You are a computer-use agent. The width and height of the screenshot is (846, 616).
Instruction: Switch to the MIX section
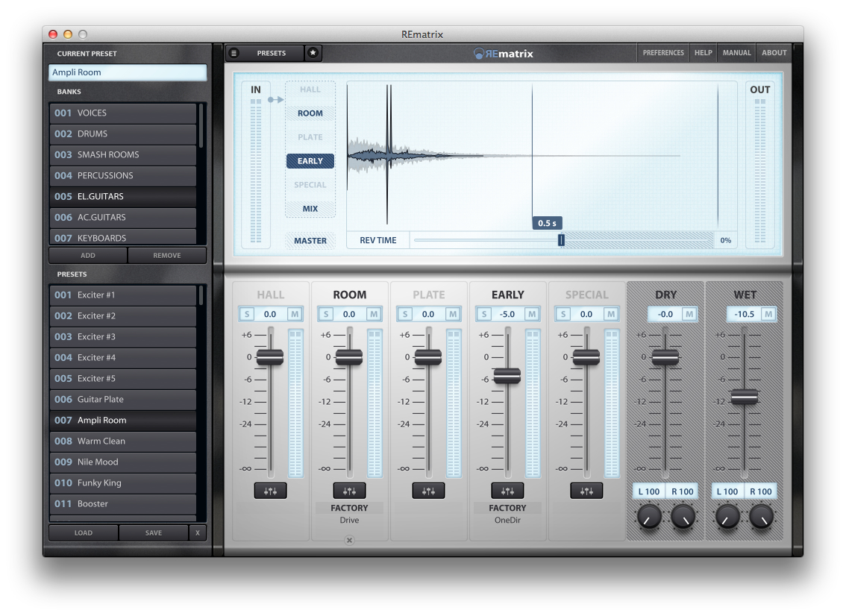point(310,209)
